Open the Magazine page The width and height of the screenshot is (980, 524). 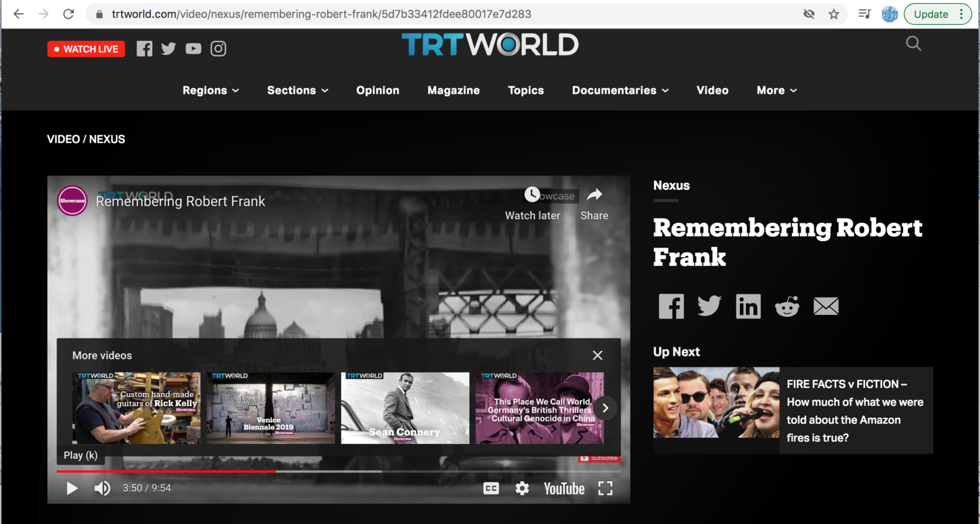[453, 91]
